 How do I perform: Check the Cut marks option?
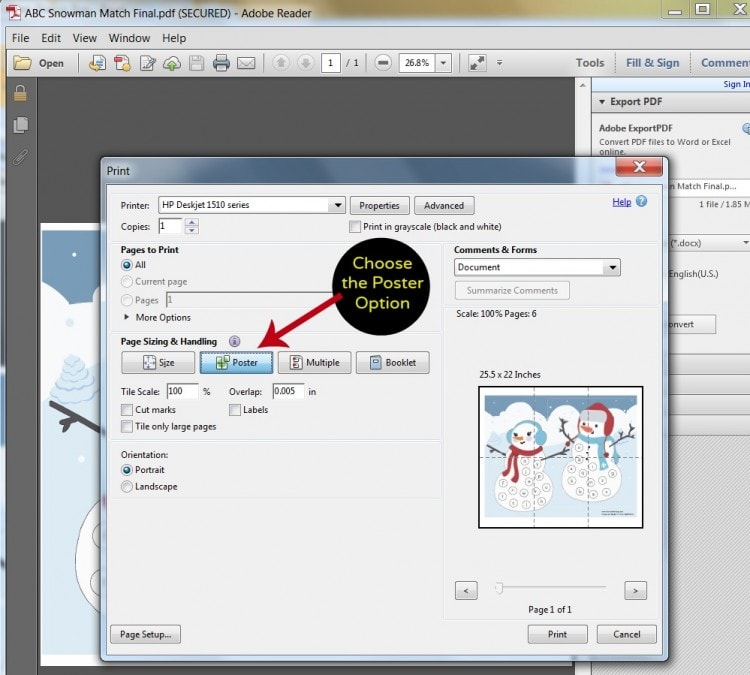coord(127,410)
